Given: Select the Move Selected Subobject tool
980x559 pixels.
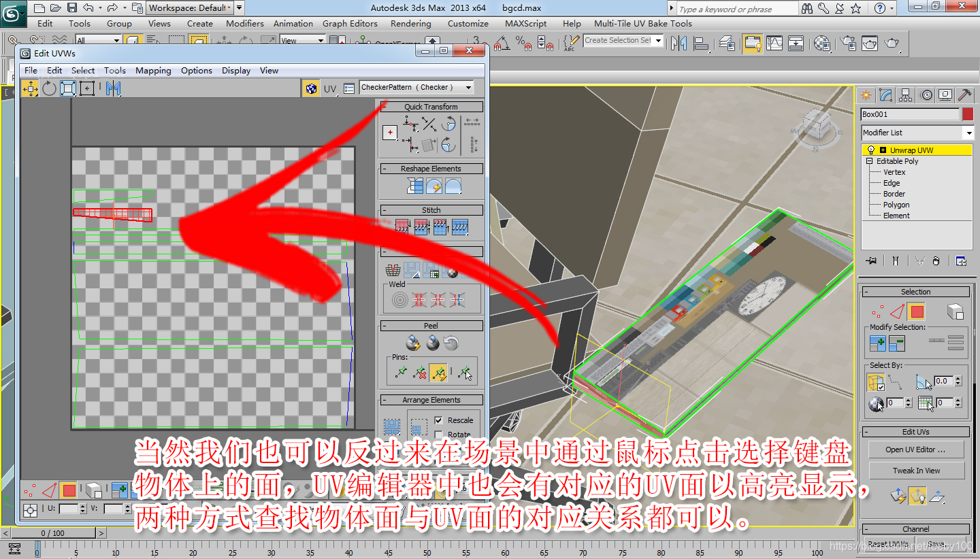Looking at the screenshot, I should click(x=30, y=88).
